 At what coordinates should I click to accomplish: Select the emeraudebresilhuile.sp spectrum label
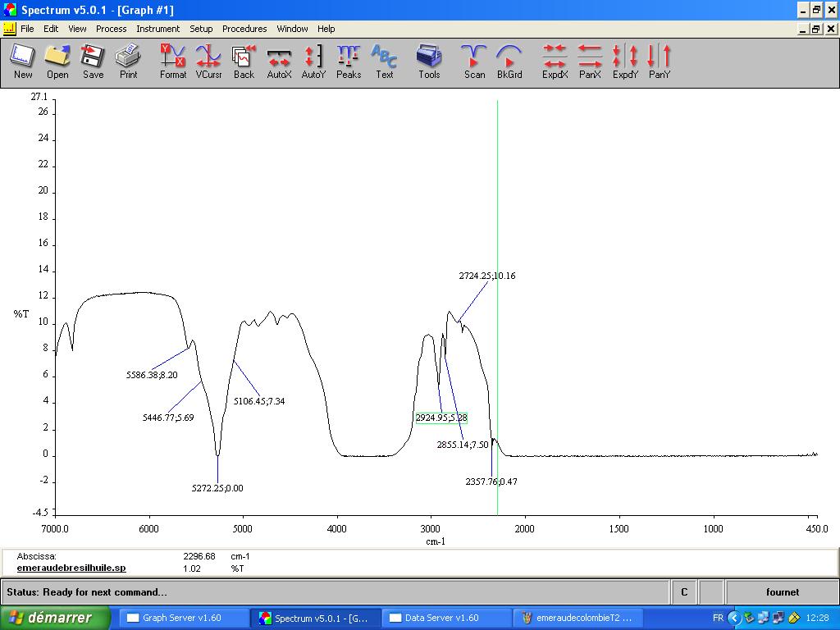(x=71, y=568)
